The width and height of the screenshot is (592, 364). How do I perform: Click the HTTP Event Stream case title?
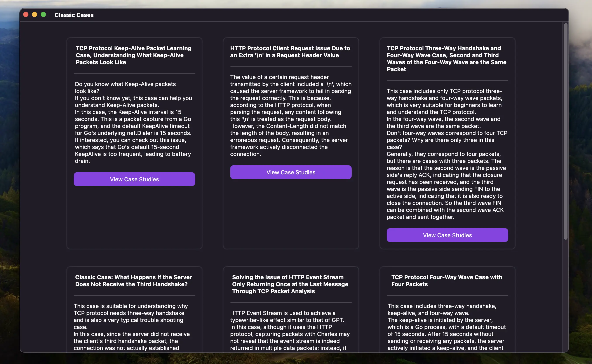[290, 284]
